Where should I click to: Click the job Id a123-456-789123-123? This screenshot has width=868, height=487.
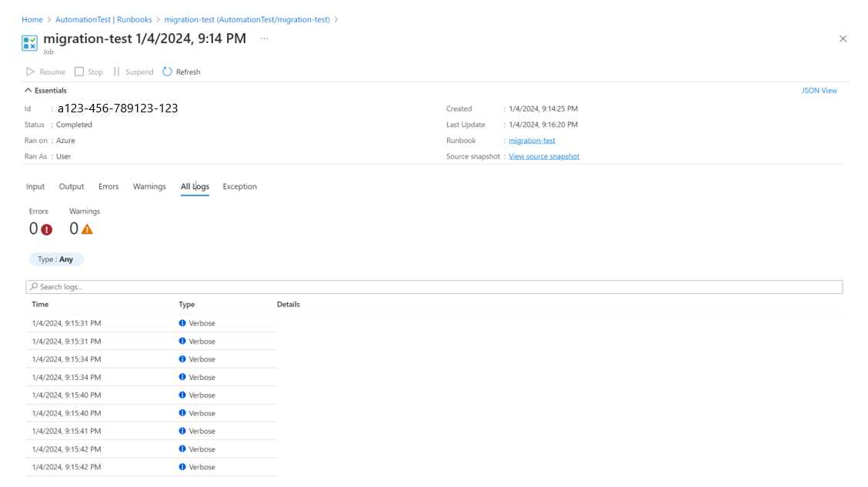(x=118, y=108)
